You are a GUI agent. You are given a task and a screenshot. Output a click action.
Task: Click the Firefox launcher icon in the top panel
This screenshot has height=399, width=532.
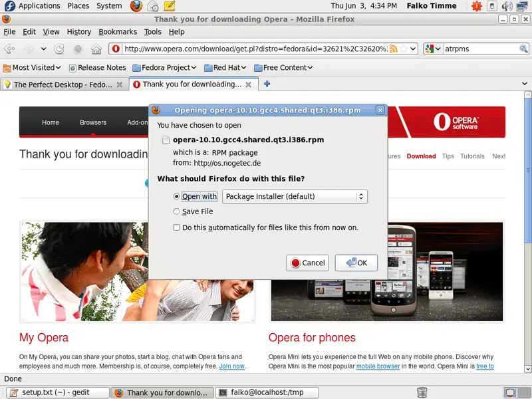click(x=136, y=6)
